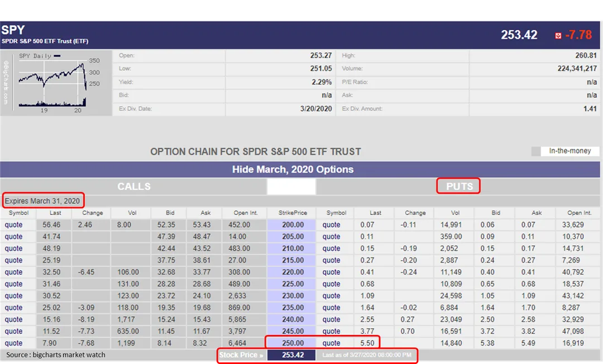The width and height of the screenshot is (603, 364).
Task: Open the call quote link for 220.00 strike
Action: (x=13, y=272)
